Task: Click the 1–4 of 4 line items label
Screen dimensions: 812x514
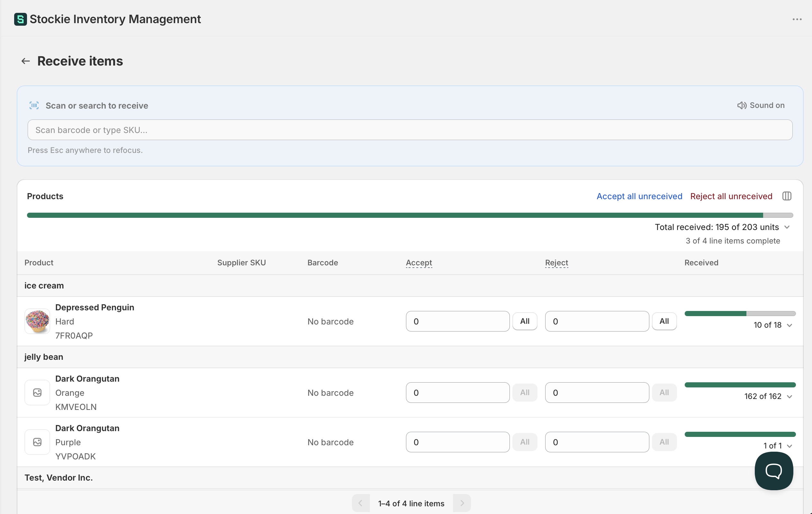Action: pyautogui.click(x=411, y=503)
